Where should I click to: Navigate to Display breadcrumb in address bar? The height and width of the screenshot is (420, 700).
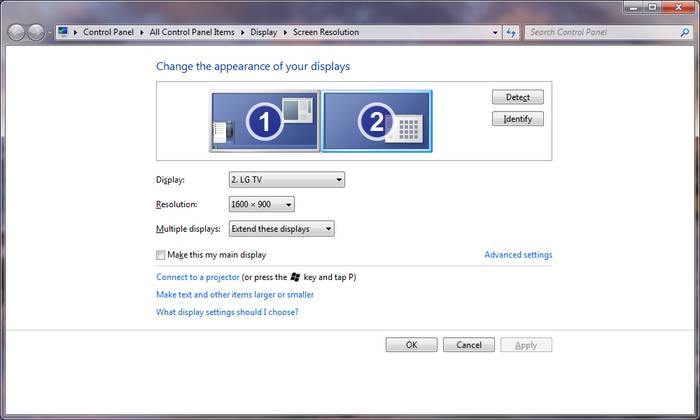(x=263, y=32)
